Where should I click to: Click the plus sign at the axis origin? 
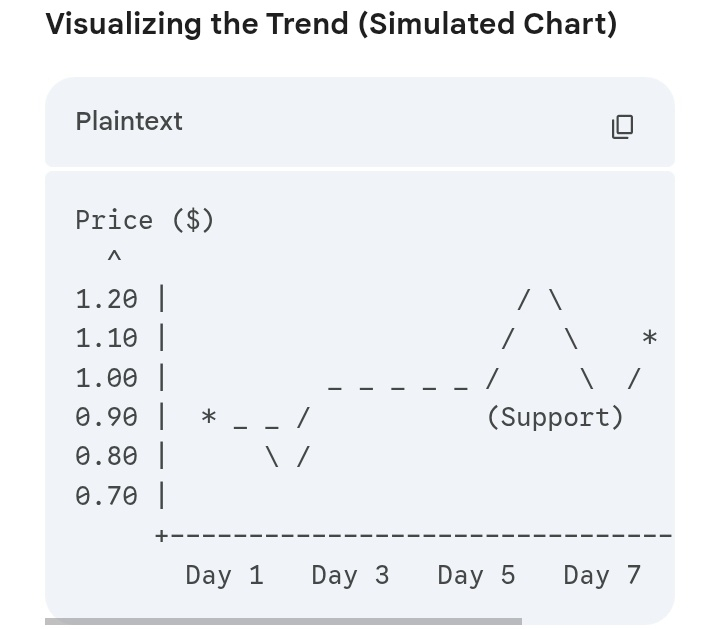(161, 536)
